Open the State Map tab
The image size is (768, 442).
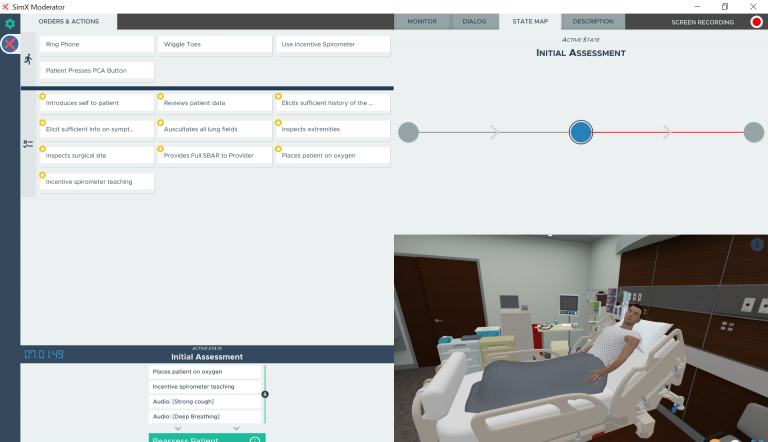pyautogui.click(x=530, y=22)
